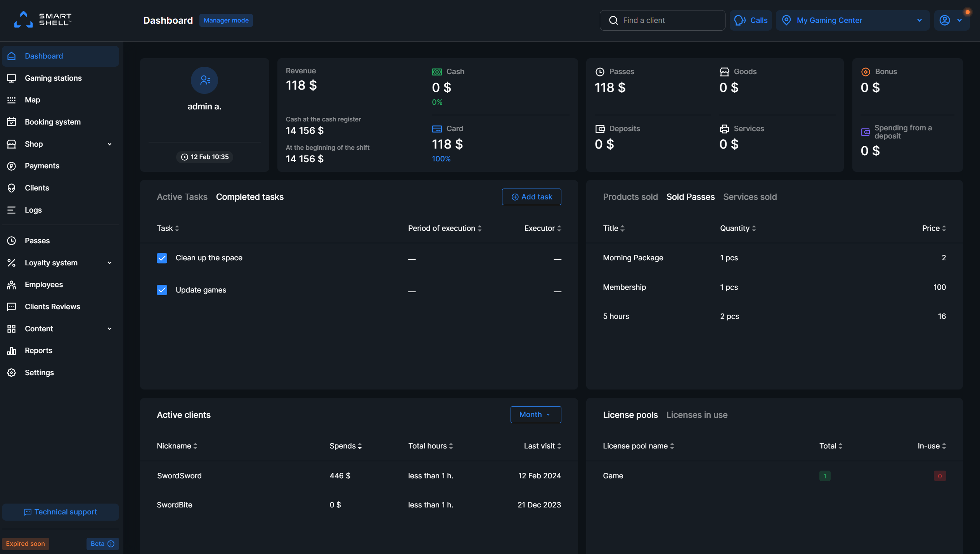This screenshot has height=554, width=980.
Task: Switch to the Services sold tab
Action: tap(750, 197)
